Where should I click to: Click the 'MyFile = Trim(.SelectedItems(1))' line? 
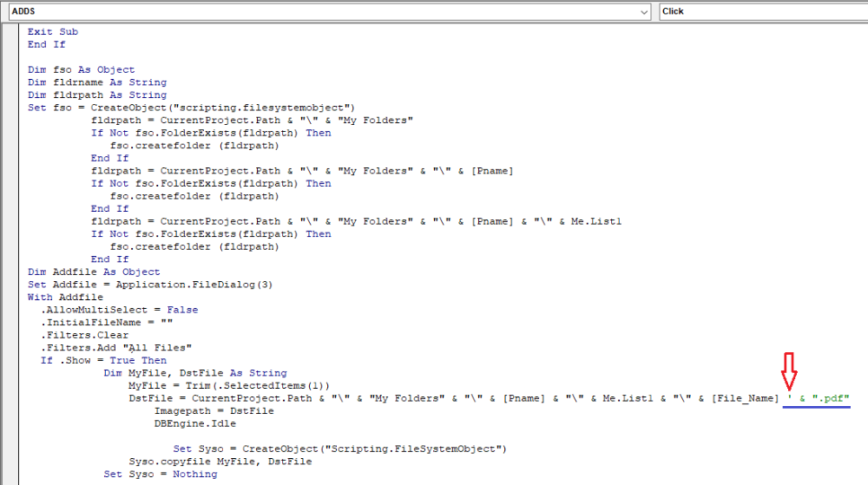pos(229,386)
